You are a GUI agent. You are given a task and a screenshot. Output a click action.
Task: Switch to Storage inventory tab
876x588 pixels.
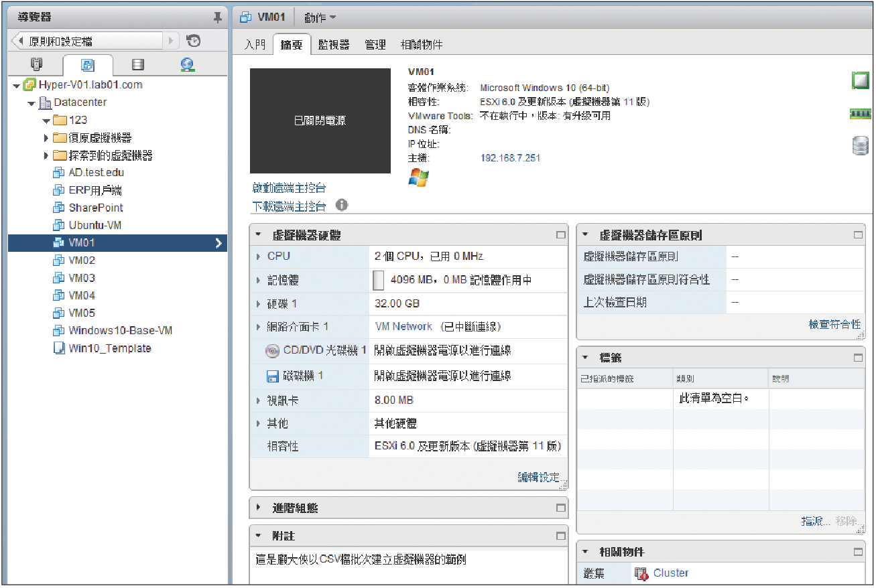coord(138,65)
